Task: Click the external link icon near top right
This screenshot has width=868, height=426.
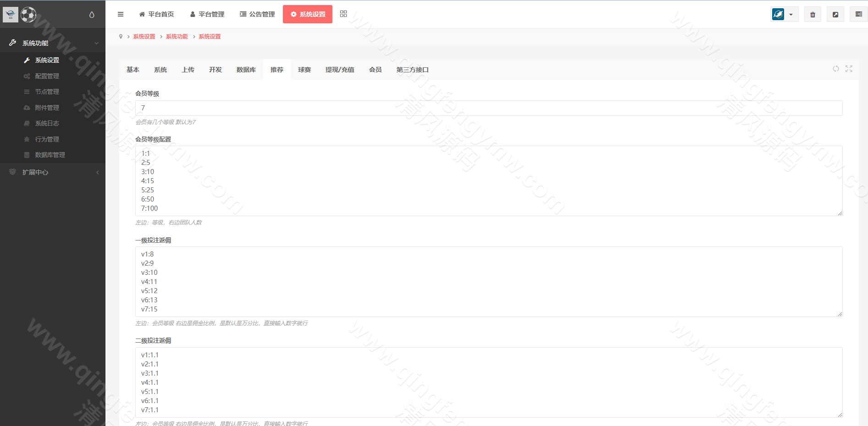Action: (835, 14)
